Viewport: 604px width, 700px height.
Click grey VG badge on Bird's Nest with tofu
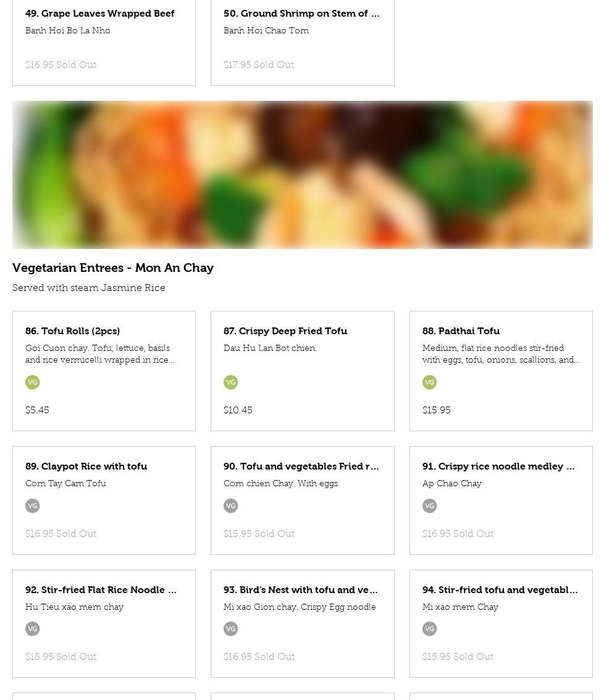point(230,628)
